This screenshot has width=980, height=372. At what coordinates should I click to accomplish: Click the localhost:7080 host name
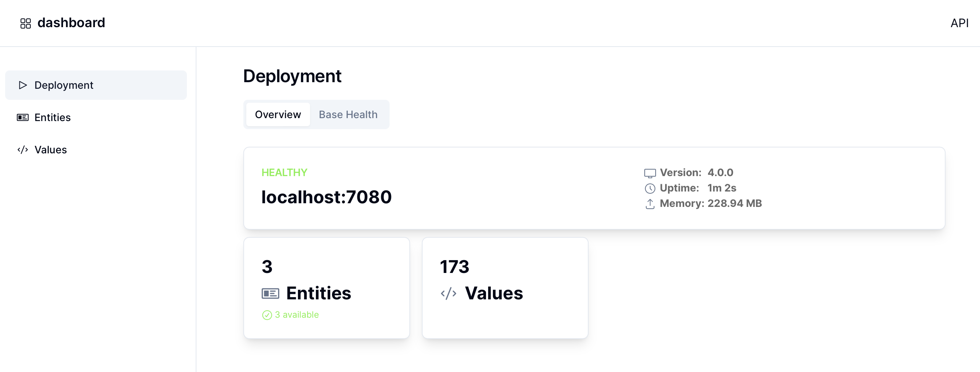(327, 197)
